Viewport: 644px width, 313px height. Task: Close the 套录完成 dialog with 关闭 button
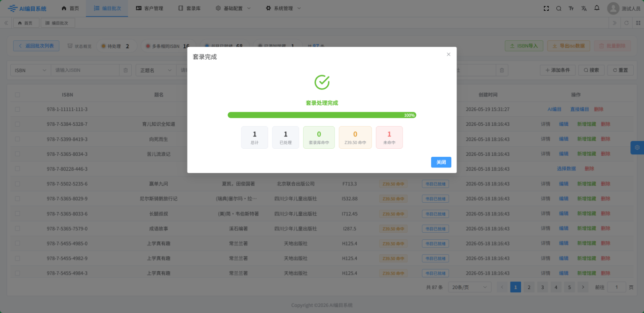coord(441,162)
